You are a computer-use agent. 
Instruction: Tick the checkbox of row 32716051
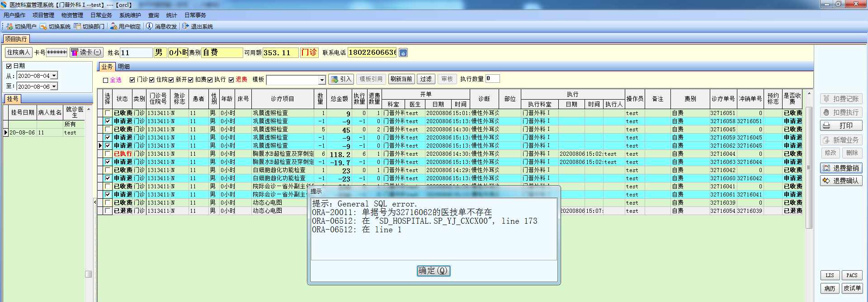coord(108,113)
